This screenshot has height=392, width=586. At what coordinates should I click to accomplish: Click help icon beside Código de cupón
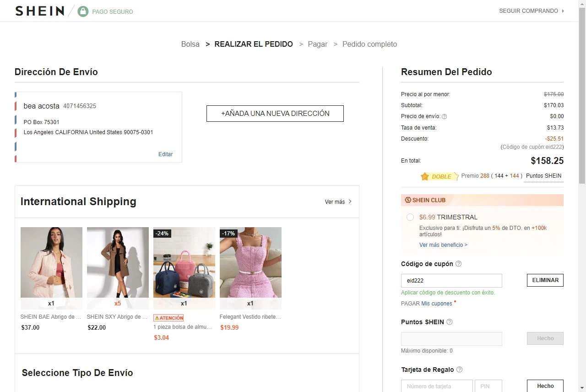click(459, 264)
